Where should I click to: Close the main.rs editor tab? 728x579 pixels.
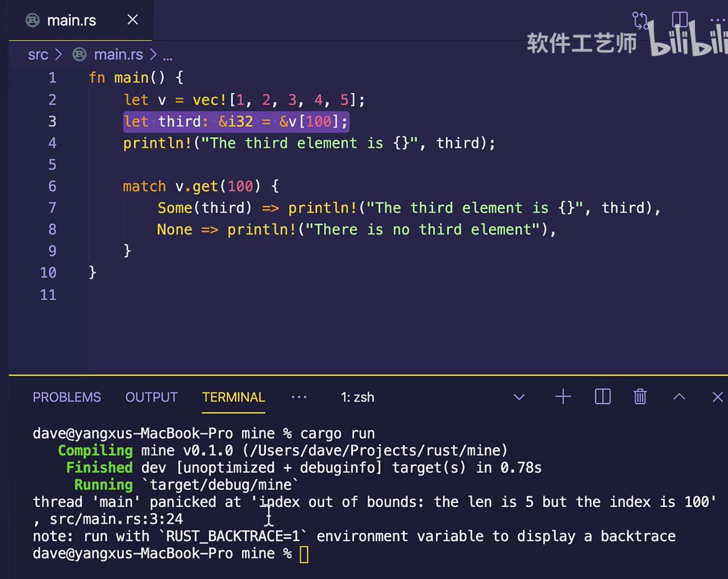tap(132, 20)
